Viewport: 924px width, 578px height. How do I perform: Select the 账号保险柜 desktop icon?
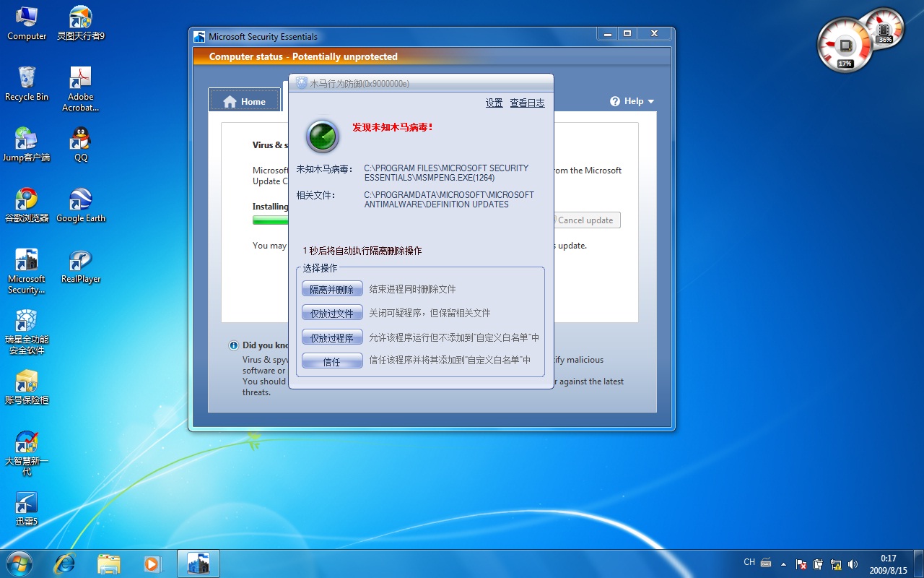click(x=27, y=387)
